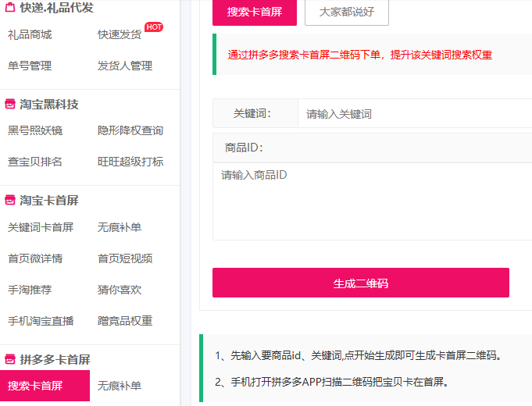Select 旺旺超级打标 menu entry
The height and width of the screenshot is (406, 532).
pos(130,162)
